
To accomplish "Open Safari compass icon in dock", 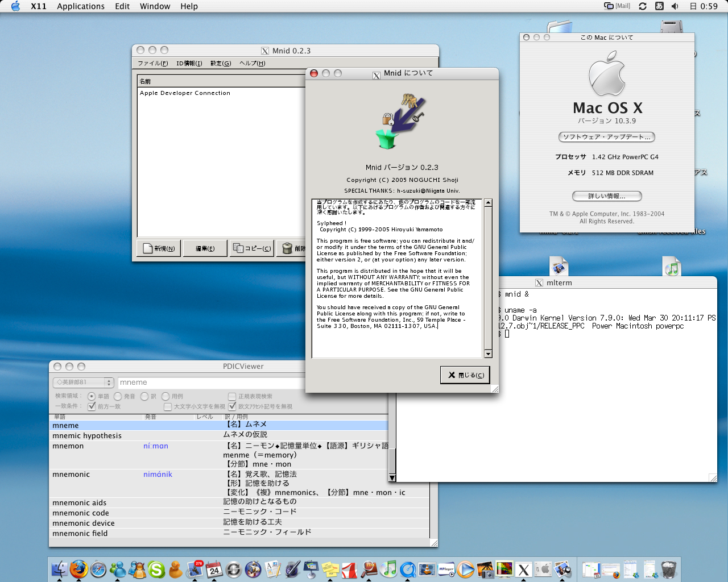I will [x=98, y=568].
